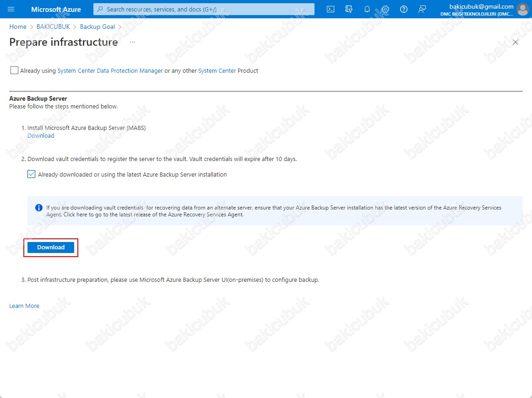Viewport: 532px width, 398px height.
Task: Launch Cloud Shell from top bar
Action: tap(331, 9)
